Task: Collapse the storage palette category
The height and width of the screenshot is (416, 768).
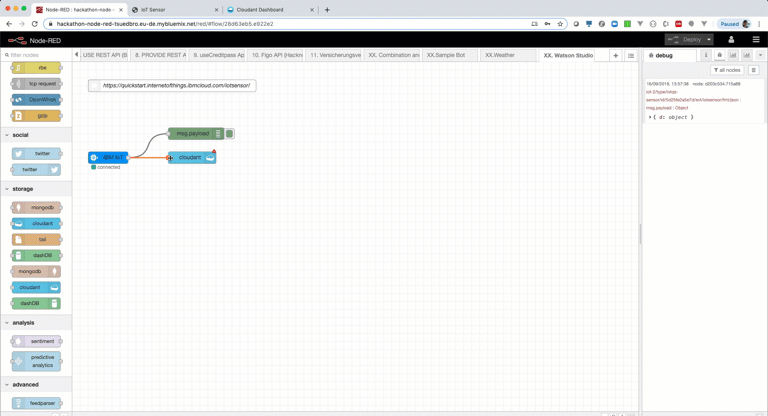Action: (x=36, y=189)
